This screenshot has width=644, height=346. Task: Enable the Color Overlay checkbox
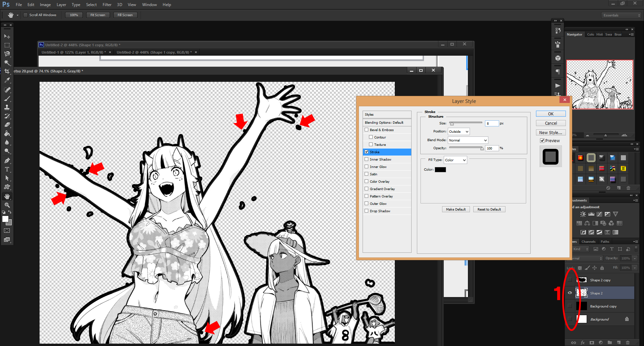click(367, 181)
